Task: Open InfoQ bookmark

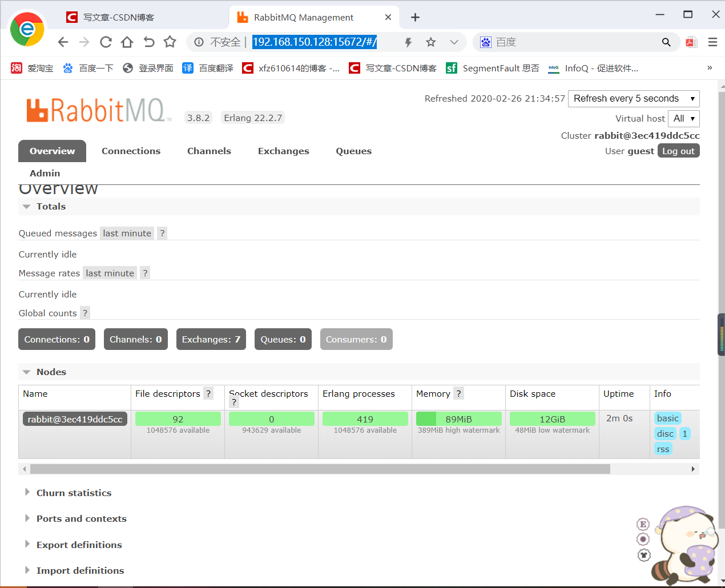Action: (x=593, y=68)
